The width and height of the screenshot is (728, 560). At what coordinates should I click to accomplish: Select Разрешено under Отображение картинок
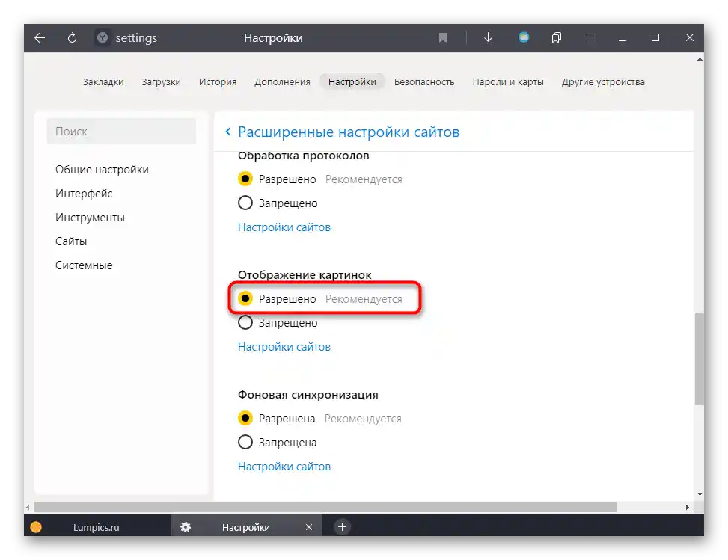pos(245,298)
